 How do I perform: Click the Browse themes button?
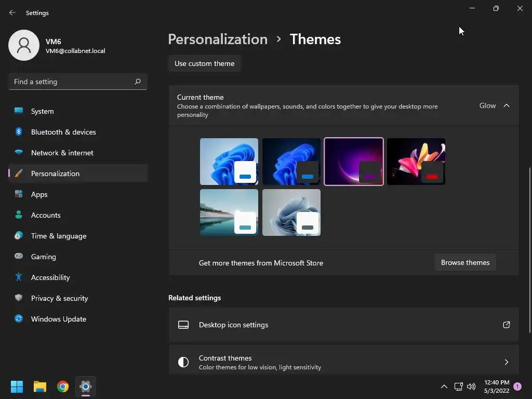[465, 262]
